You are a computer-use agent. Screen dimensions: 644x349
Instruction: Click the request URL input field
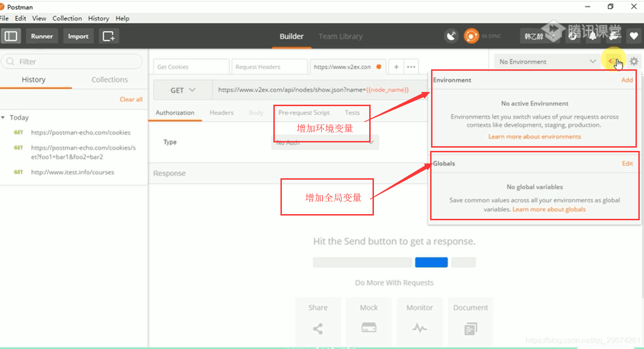coord(321,90)
